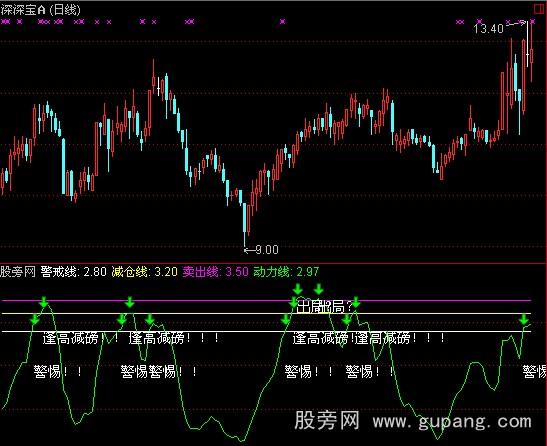Click the purple 卖出线 horizontal line
The width and height of the screenshot is (547, 446).
[267, 300]
